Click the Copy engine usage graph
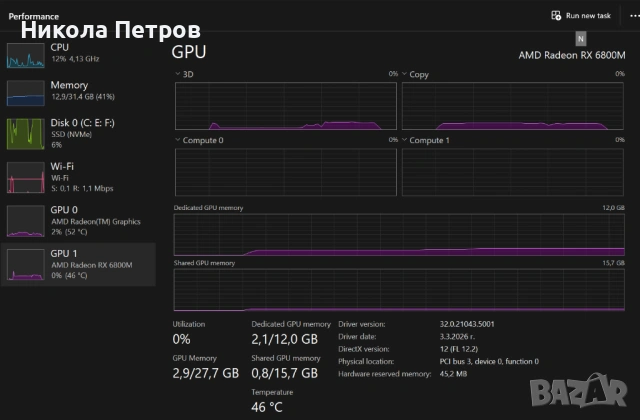This screenshot has width=640, height=420. point(513,106)
